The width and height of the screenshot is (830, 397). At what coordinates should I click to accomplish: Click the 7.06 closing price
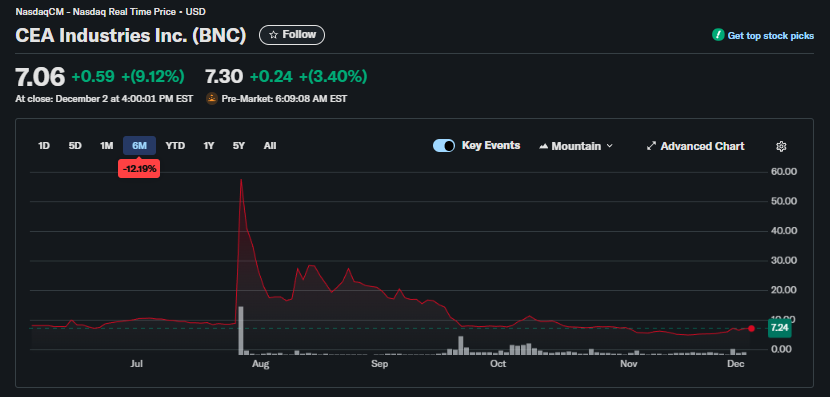click(x=40, y=77)
